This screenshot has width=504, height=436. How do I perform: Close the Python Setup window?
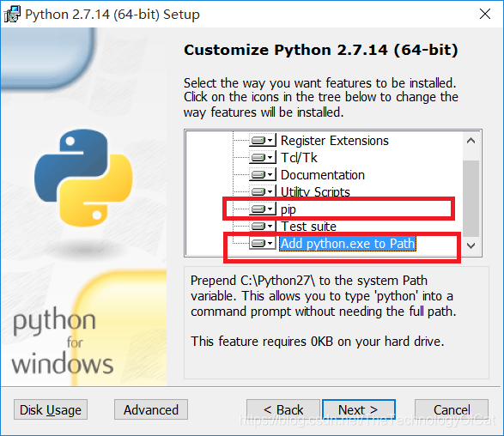pyautogui.click(x=485, y=14)
